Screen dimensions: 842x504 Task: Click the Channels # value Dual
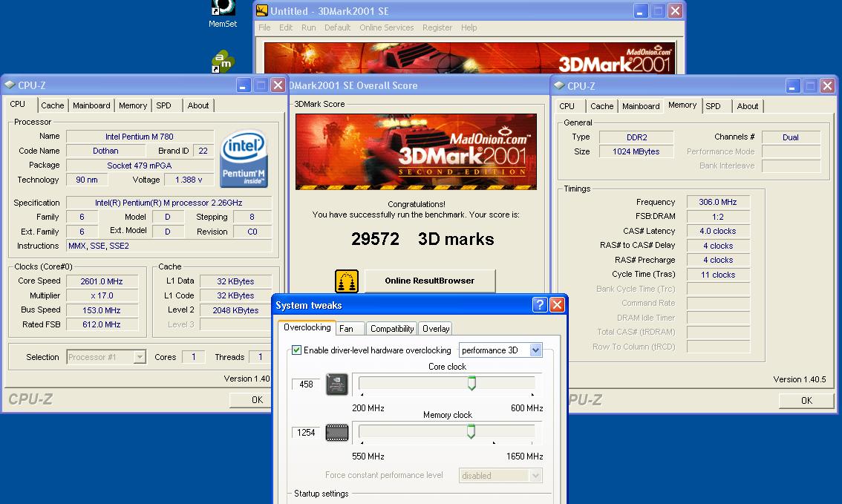(x=791, y=137)
